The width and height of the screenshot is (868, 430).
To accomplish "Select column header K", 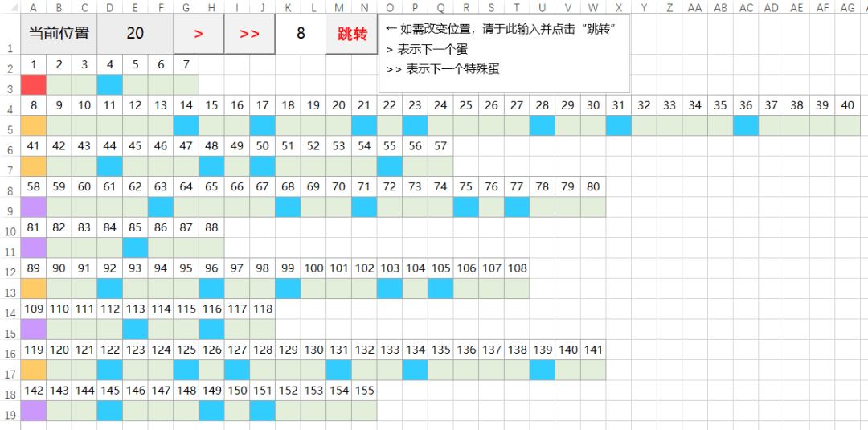I will tap(288, 6).
